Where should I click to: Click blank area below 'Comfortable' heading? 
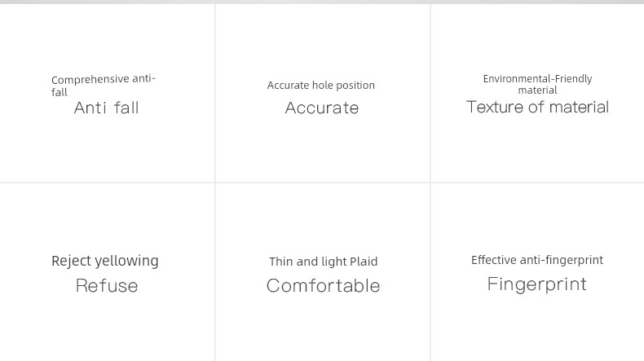coord(323,328)
